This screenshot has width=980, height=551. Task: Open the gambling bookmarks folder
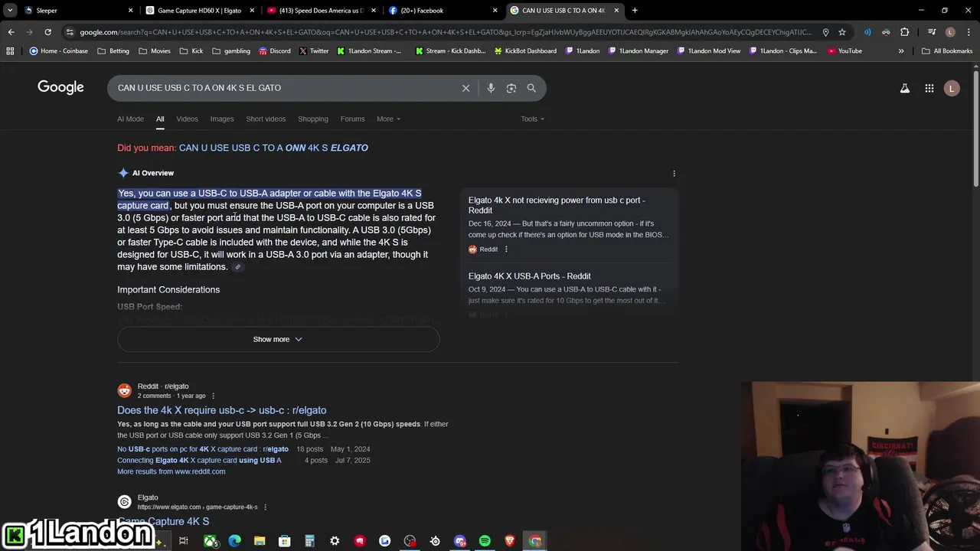pyautogui.click(x=231, y=51)
